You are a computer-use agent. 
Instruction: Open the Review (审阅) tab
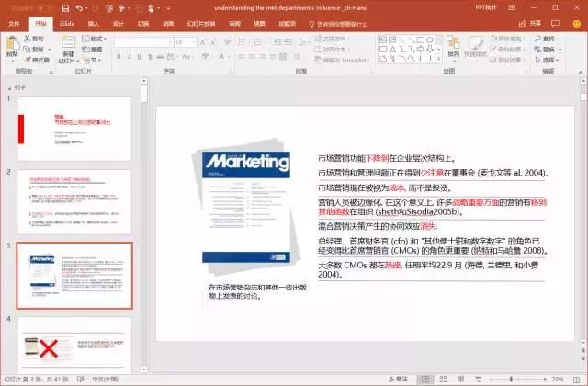[x=234, y=24]
